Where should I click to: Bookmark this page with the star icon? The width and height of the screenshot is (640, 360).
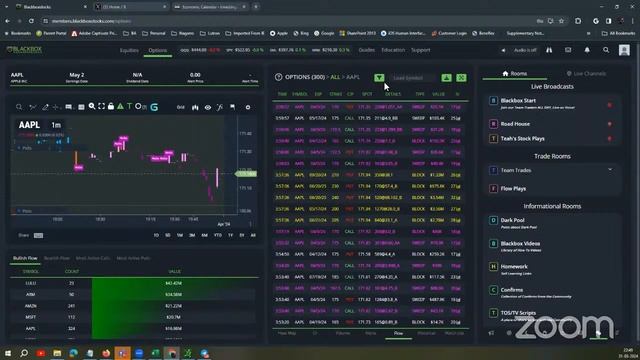[x=561, y=21]
